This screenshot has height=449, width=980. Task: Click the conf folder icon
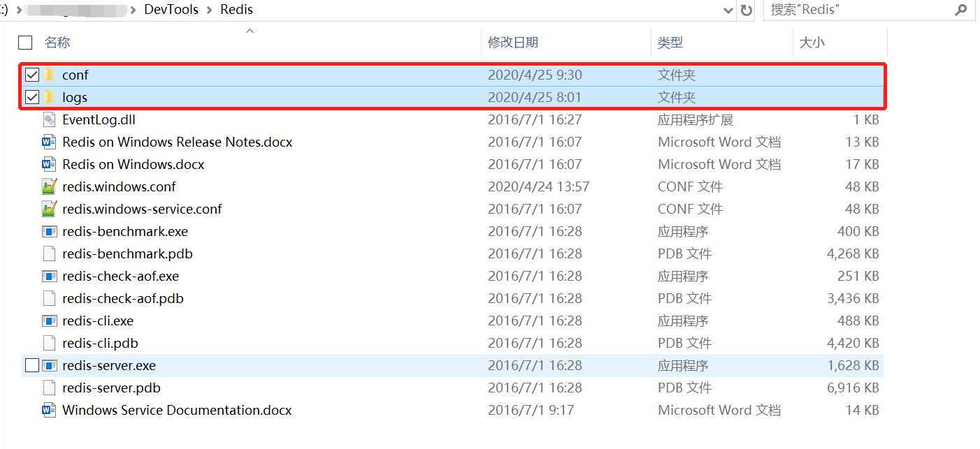(49, 75)
